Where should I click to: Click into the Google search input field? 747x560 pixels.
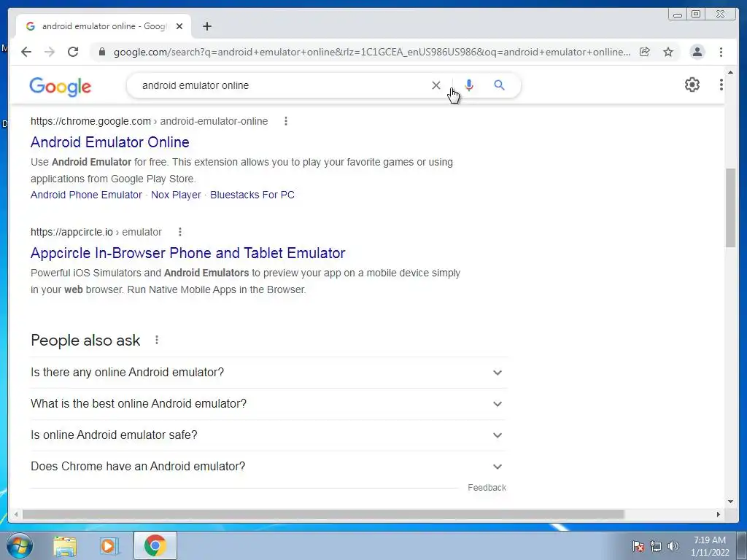pos(281,85)
